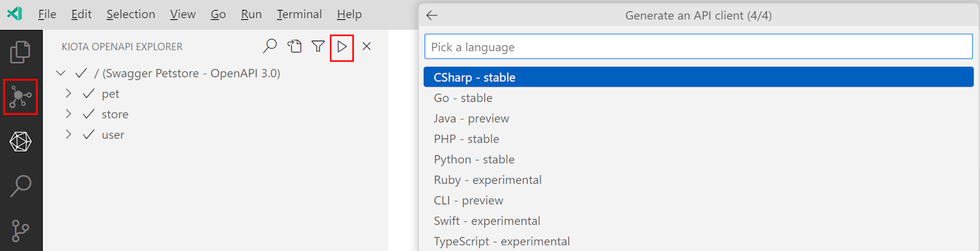Expand the pet tree node
980x251 pixels.
tap(68, 94)
